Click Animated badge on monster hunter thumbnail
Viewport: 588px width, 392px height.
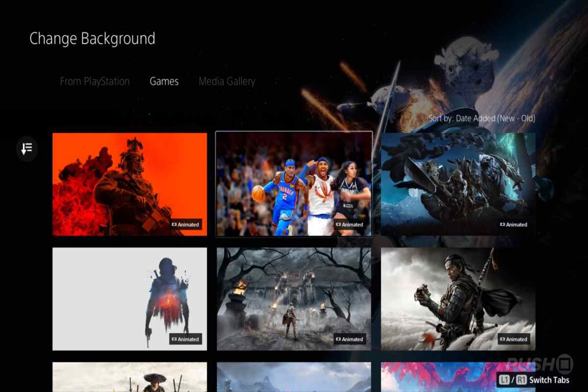(514, 224)
